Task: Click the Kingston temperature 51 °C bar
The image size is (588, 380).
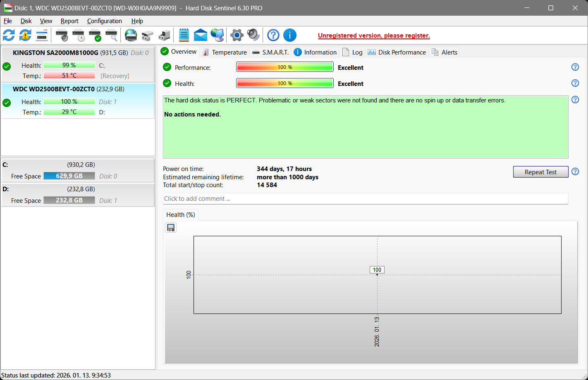Action: 69,76
